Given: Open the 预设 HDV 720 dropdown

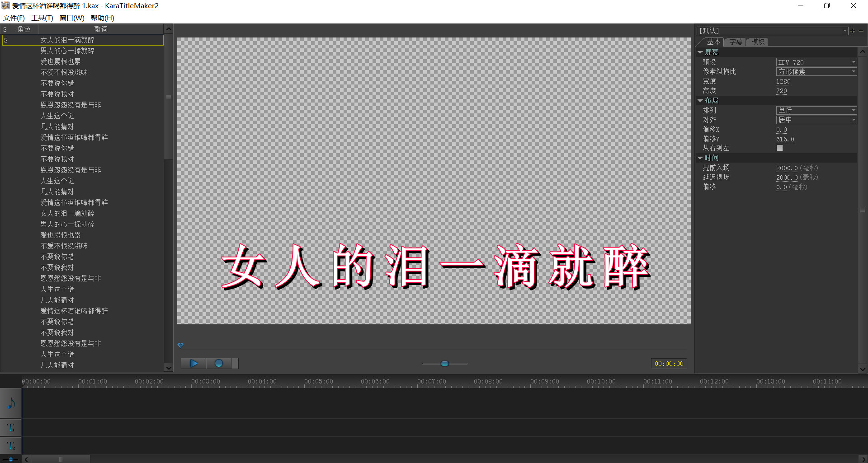Looking at the screenshot, I should click(x=816, y=62).
